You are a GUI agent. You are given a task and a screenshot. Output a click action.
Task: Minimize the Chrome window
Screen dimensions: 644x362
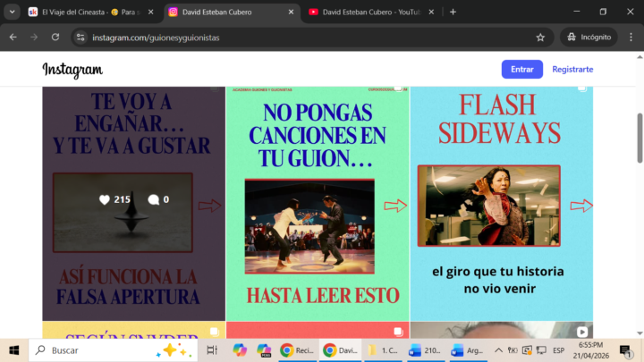coord(577,12)
